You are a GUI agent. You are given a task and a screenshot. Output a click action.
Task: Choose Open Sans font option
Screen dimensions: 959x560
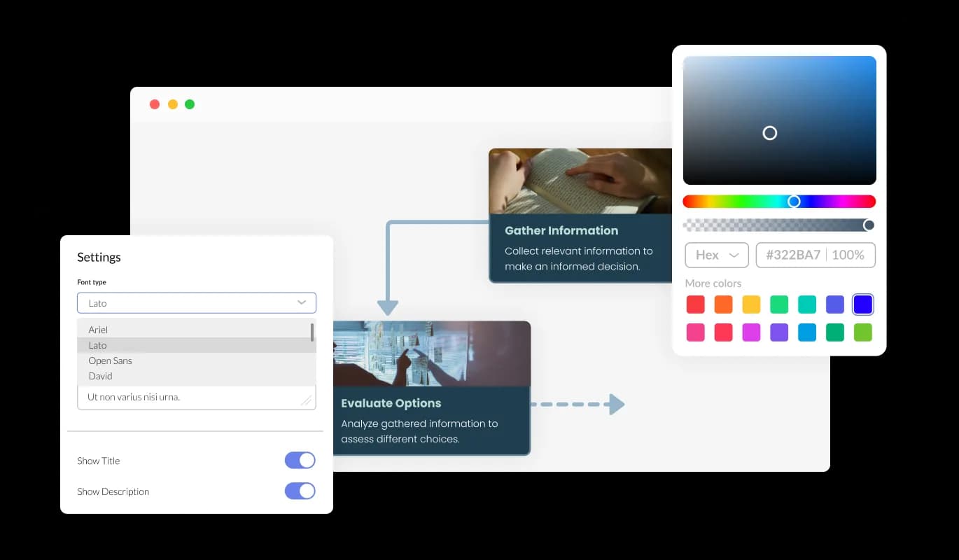[110, 360]
